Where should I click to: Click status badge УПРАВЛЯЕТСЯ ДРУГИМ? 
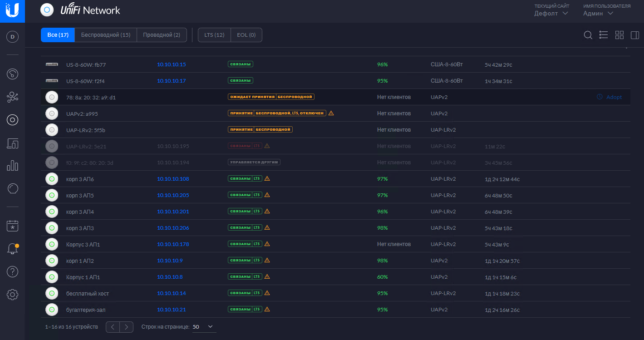pos(254,162)
